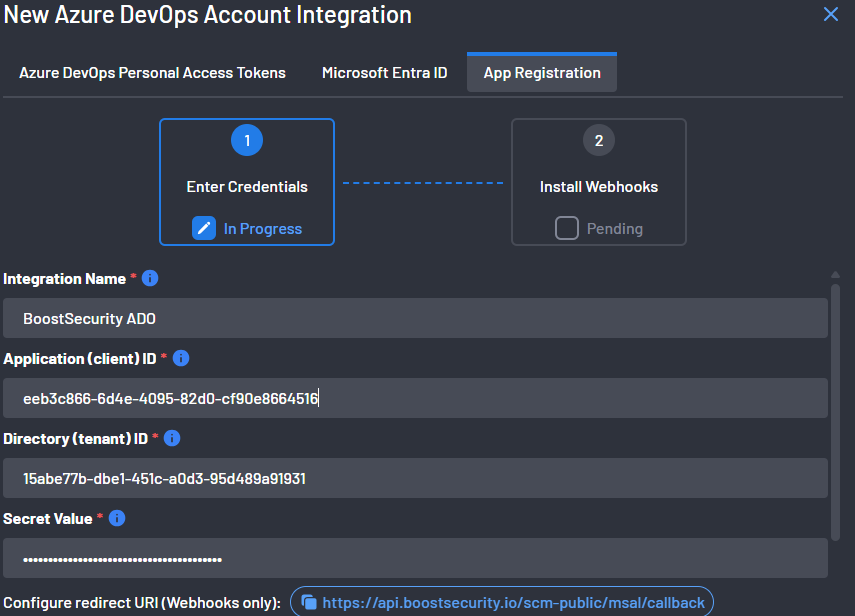Image resolution: width=855 pixels, height=616 pixels.
Task: Click into the Directory (tenant) ID field
Action: tap(415, 479)
